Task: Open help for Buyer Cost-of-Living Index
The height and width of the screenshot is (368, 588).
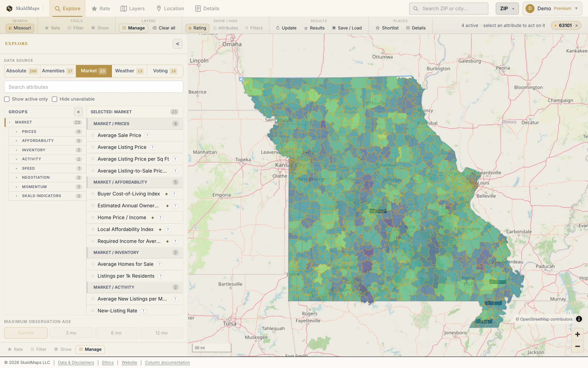Action: pyautogui.click(x=174, y=194)
